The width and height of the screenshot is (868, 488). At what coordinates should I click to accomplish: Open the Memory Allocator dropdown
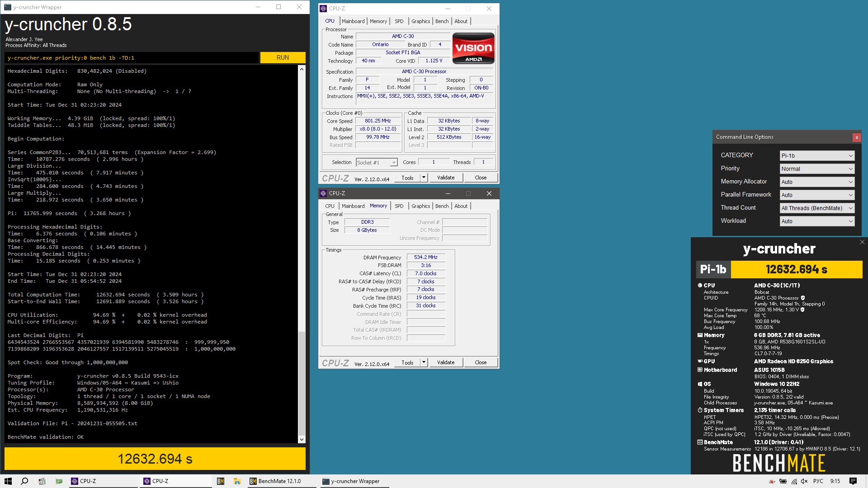coord(817,182)
